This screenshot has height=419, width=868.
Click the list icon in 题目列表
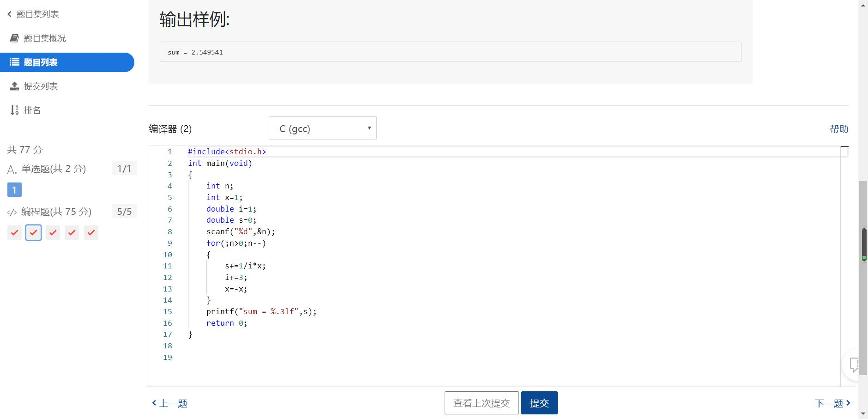pyautogui.click(x=14, y=62)
